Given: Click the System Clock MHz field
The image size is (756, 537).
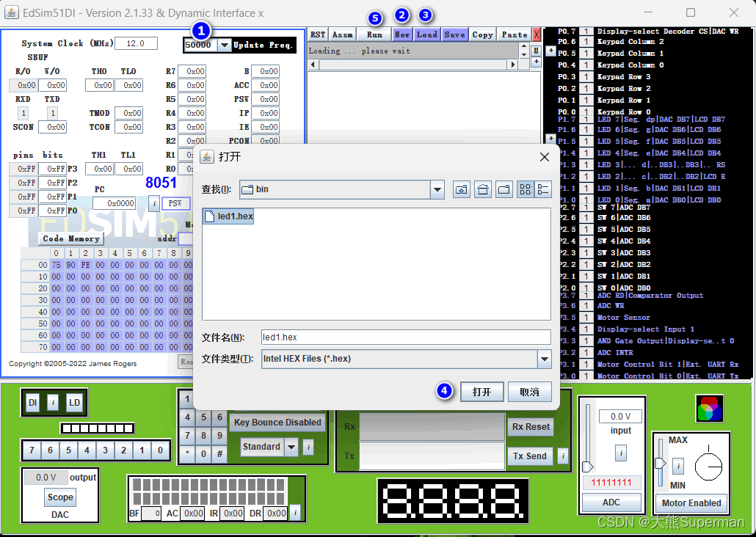Looking at the screenshot, I should click(136, 43).
